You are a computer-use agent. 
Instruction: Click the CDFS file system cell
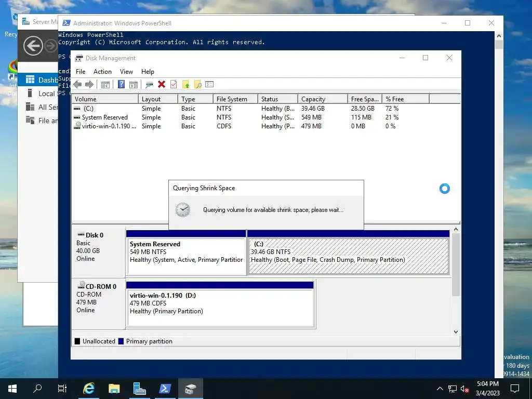click(x=224, y=126)
